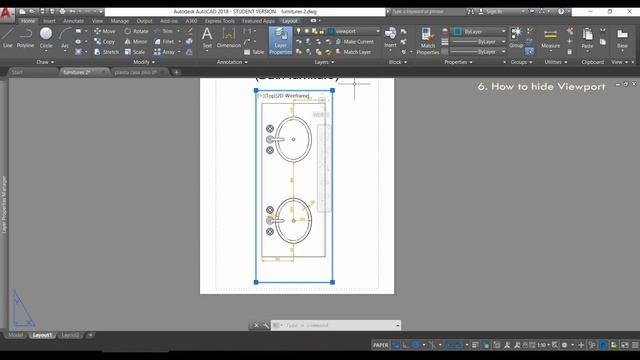Viewport: 640px width, 360px height.
Task: Expand the Layers panel
Action: point(324,62)
